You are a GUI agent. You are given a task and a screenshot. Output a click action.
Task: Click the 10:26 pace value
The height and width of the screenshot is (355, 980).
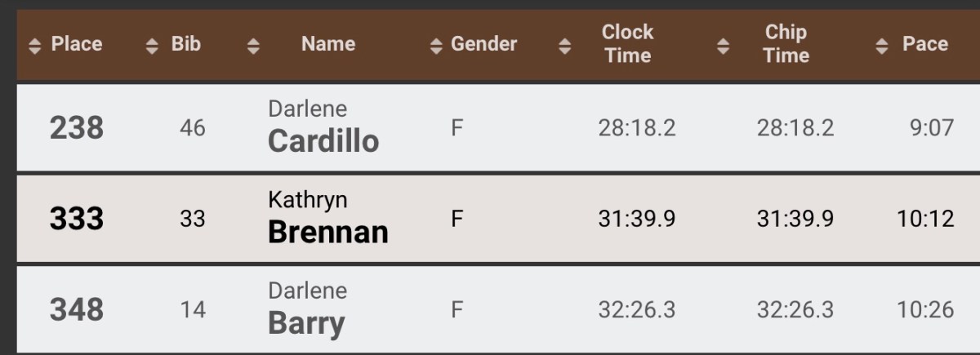point(925,310)
